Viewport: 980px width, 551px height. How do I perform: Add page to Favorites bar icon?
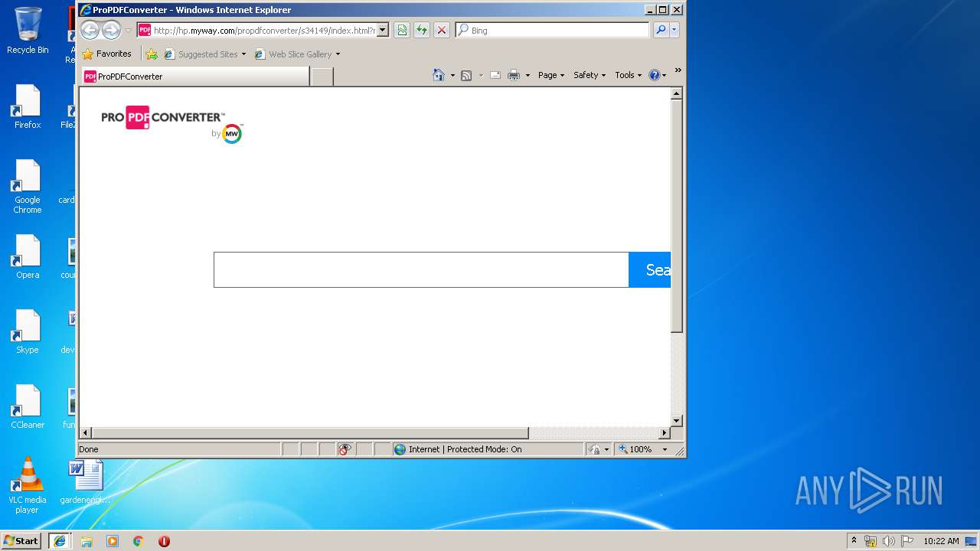[x=152, y=54]
